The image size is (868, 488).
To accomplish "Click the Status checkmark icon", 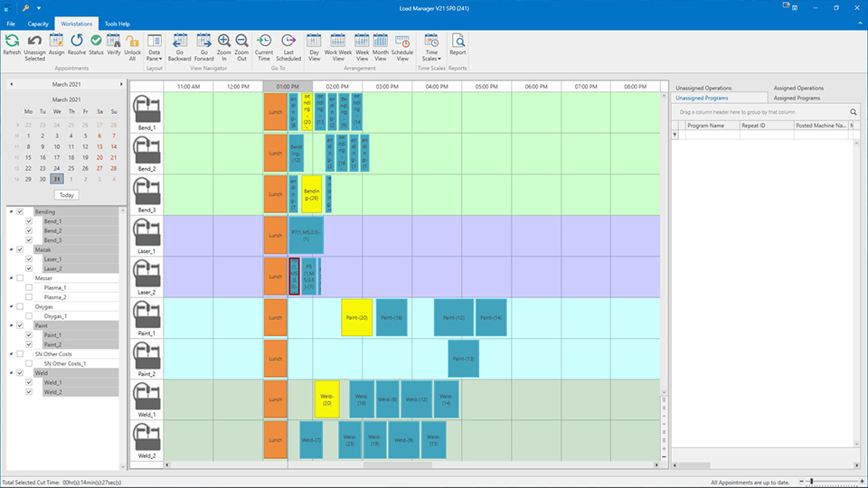I will coord(96,41).
